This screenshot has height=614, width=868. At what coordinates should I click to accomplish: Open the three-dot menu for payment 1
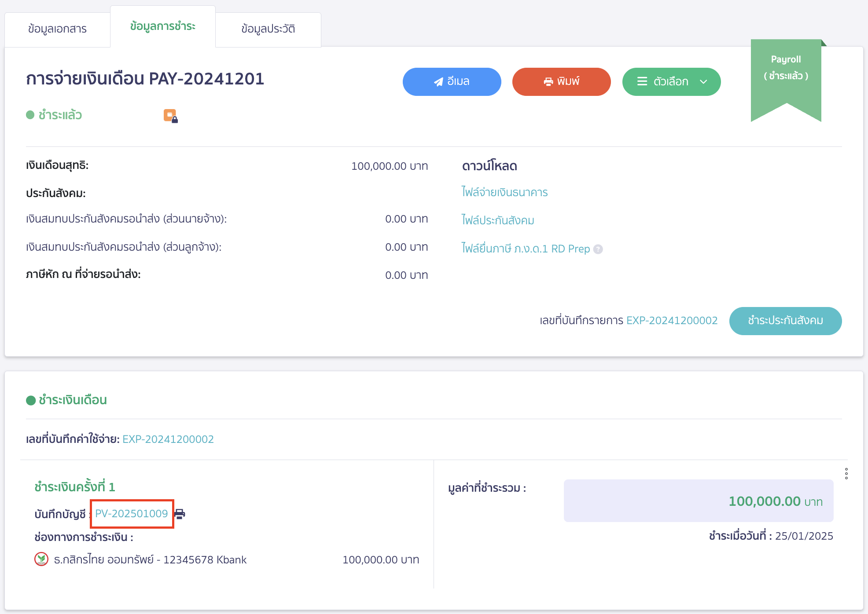pos(846,474)
